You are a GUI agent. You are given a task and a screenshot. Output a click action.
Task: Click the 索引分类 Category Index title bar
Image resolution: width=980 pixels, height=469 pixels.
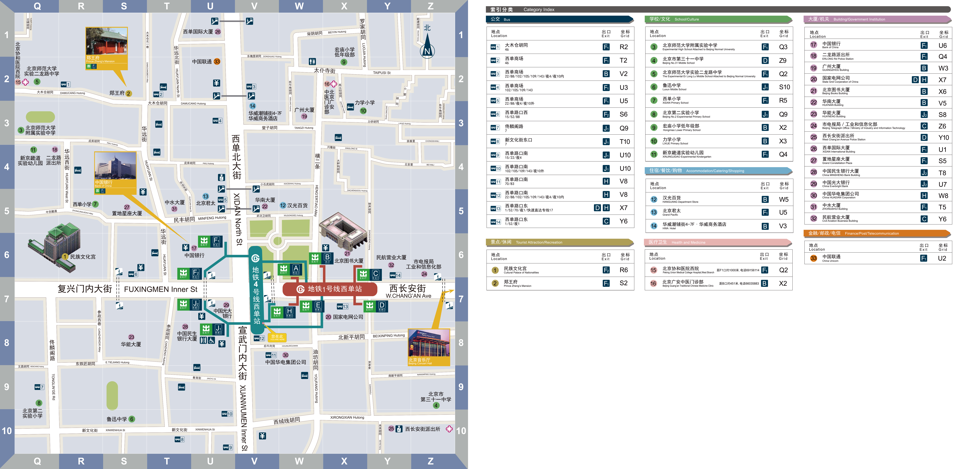[718, 10]
